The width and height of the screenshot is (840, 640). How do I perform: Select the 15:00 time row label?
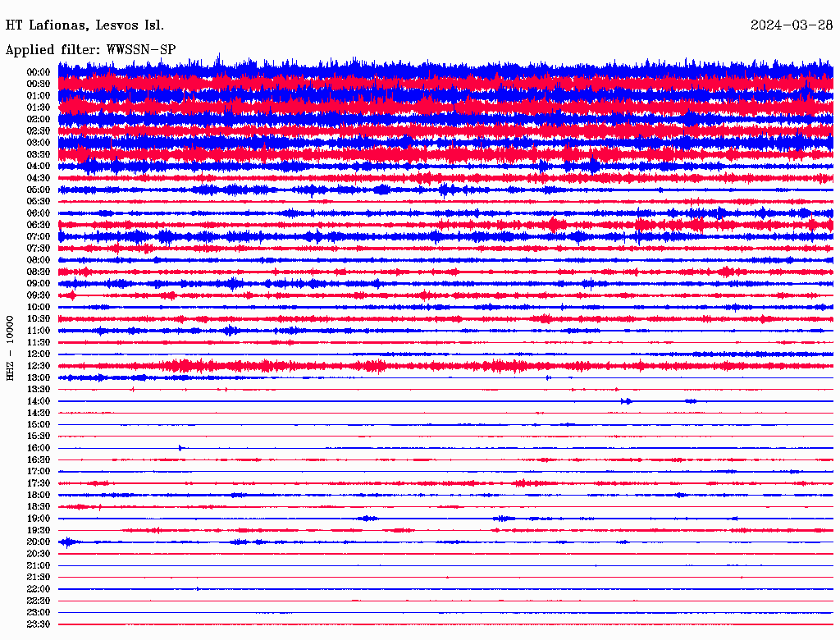[39, 425]
